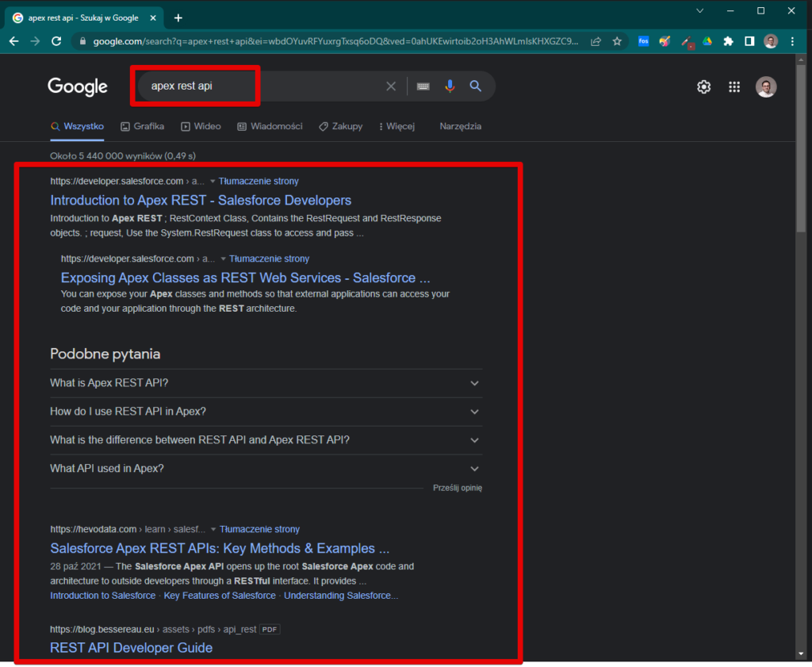Expand 'What is Apex REST API?' question
The image size is (812, 667).
point(266,383)
